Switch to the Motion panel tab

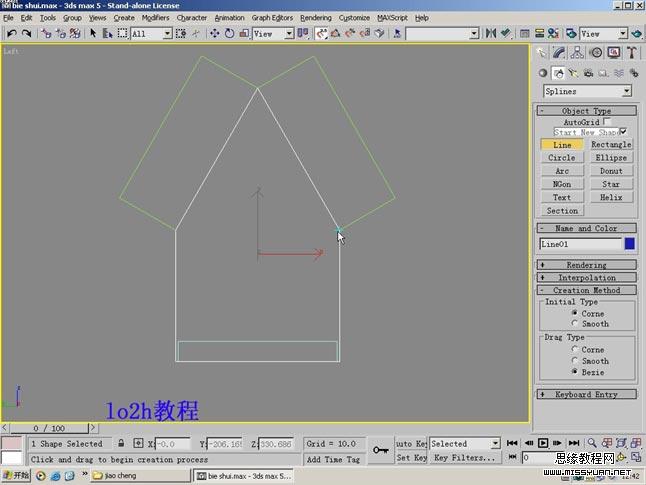point(596,52)
